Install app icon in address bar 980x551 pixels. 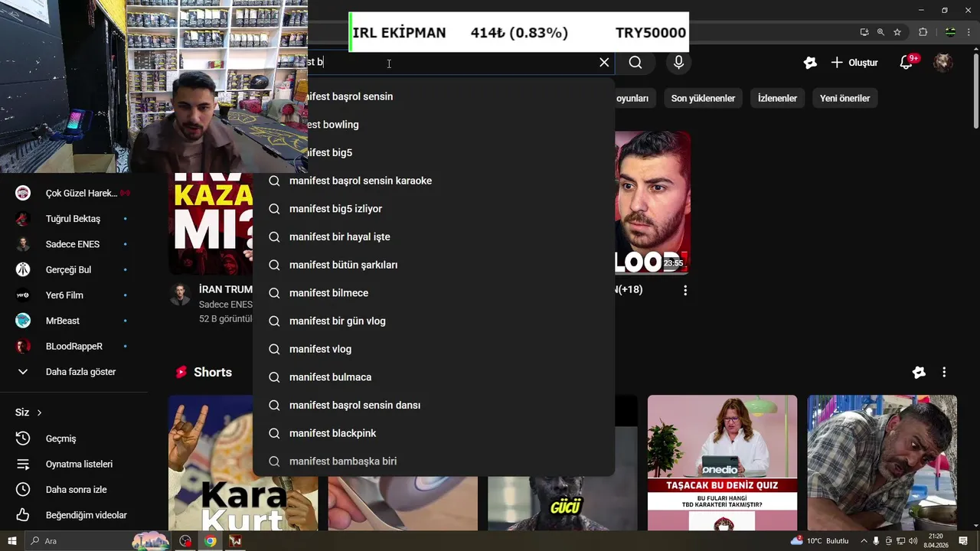(x=864, y=32)
